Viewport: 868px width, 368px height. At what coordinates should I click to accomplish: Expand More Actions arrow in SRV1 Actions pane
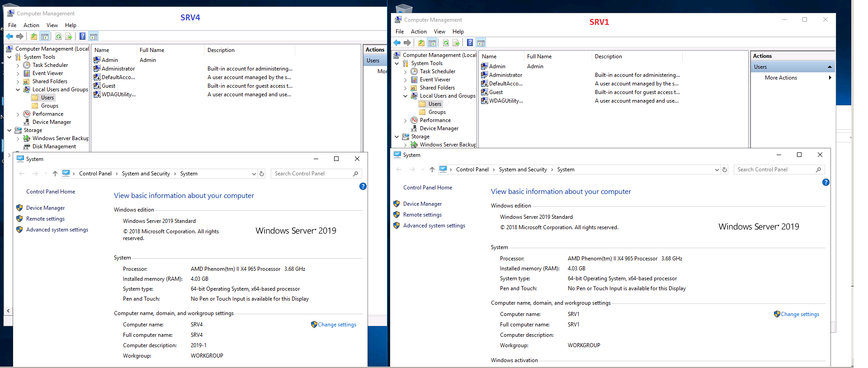pyautogui.click(x=830, y=78)
